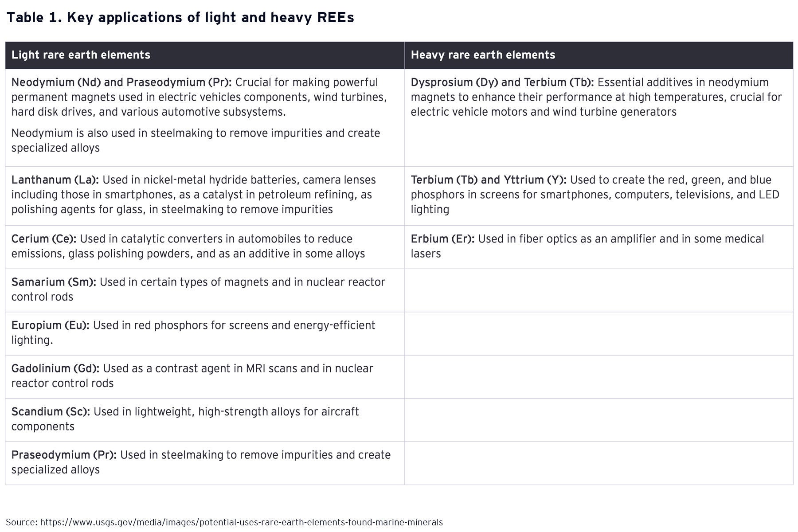798x532 pixels.
Task: Select the 'Gadolinium (Gd)' entry label
Action: pyautogui.click(x=55, y=369)
